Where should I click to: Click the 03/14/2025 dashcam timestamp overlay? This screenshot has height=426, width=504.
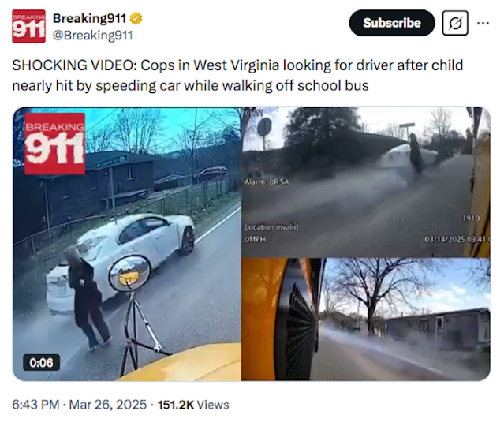pyautogui.click(x=457, y=239)
